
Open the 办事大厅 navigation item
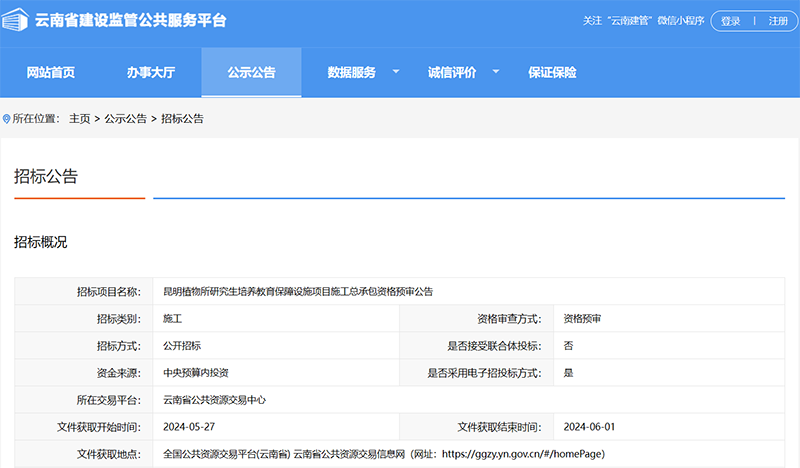[x=150, y=72]
